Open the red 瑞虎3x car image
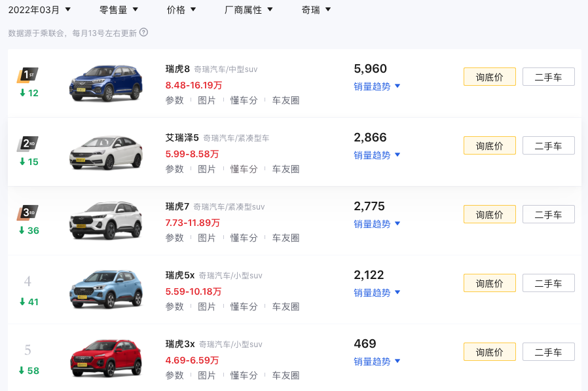Viewport: 588px width, 391px height. pos(106,358)
